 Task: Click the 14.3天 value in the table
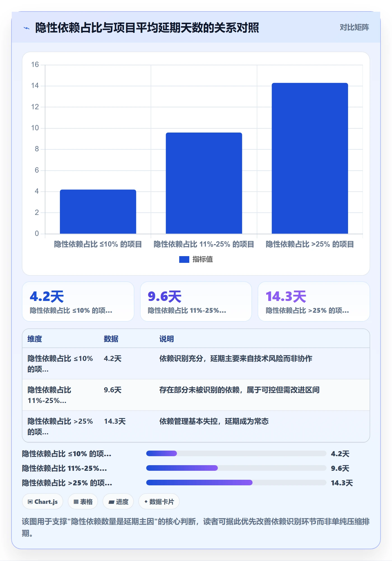tap(115, 421)
